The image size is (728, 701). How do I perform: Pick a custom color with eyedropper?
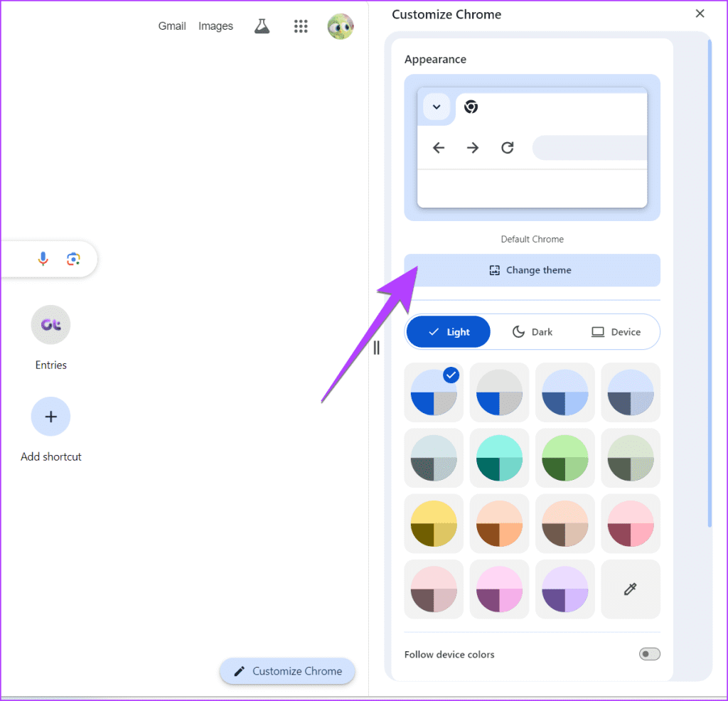[630, 589]
